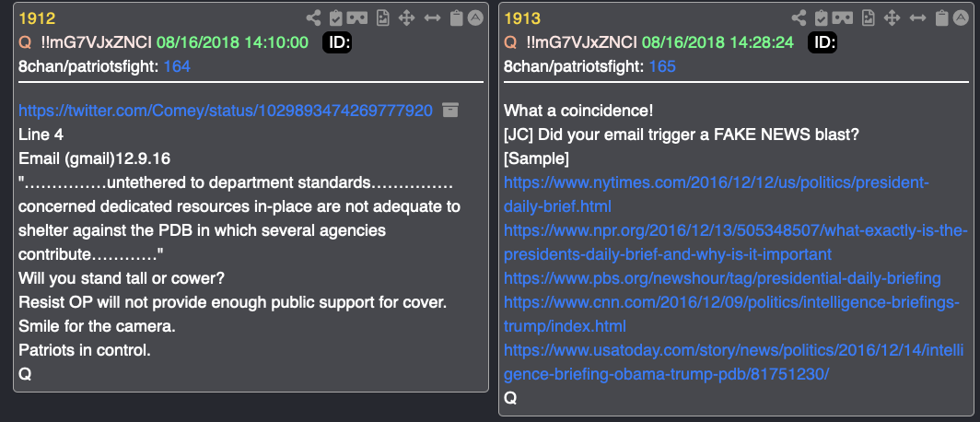Click the share icon on post 1913
This screenshot has width=980, height=422.
pyautogui.click(x=799, y=18)
